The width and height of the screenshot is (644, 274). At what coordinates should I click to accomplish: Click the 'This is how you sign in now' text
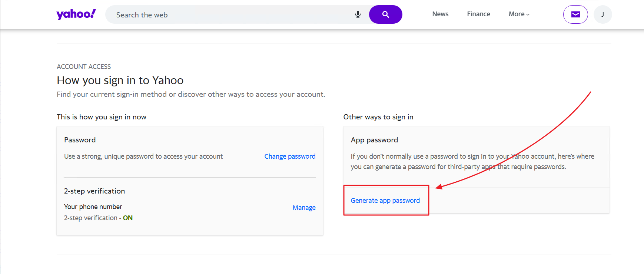click(102, 117)
